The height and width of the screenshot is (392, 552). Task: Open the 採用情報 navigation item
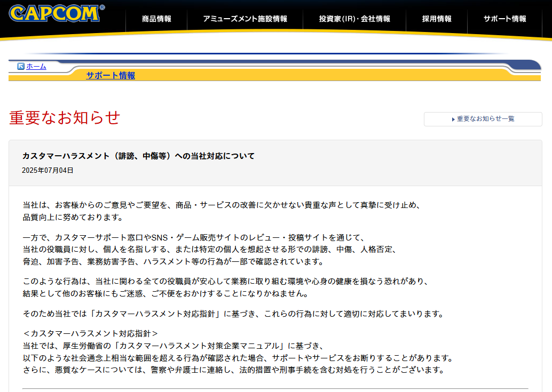[436, 19]
